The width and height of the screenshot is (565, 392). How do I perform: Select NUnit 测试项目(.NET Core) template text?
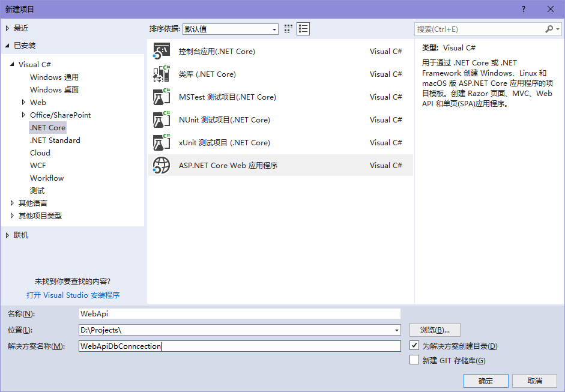[x=225, y=119]
